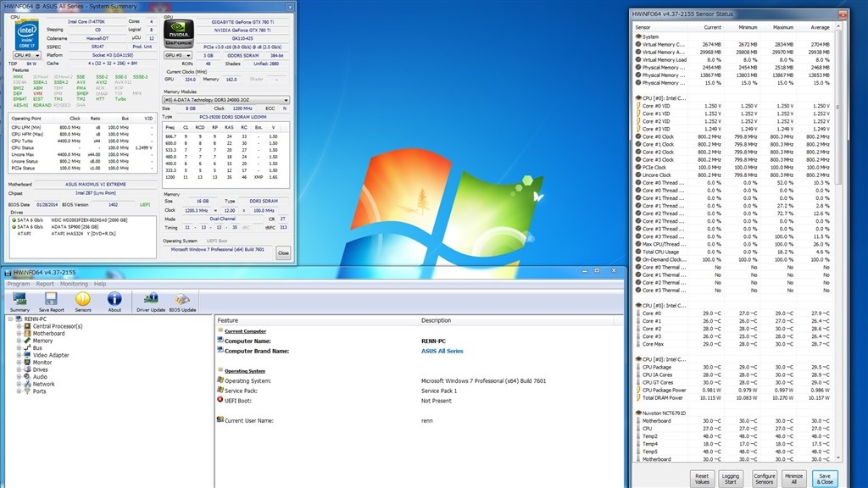The image size is (868, 488).
Task: Click the Reset Values button
Action: [702, 479]
